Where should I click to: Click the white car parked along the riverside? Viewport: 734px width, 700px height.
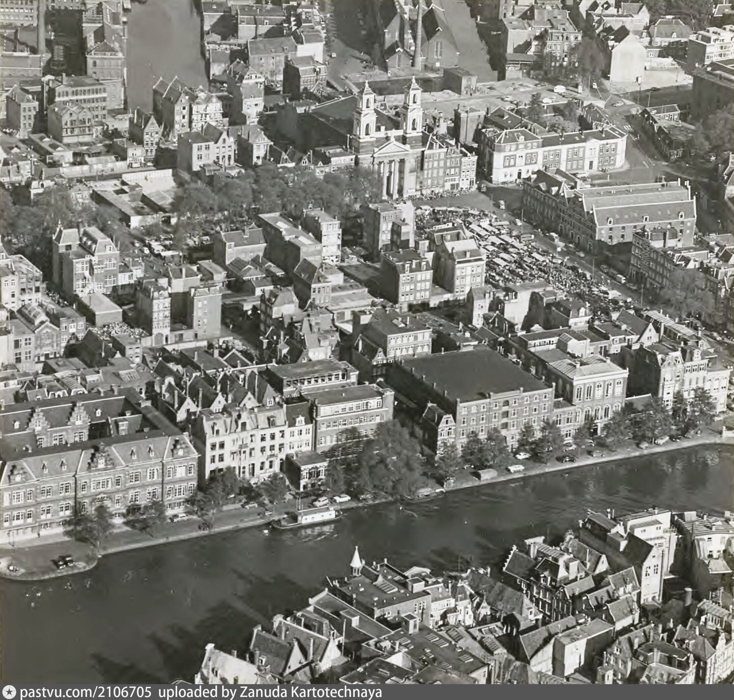tap(516, 469)
